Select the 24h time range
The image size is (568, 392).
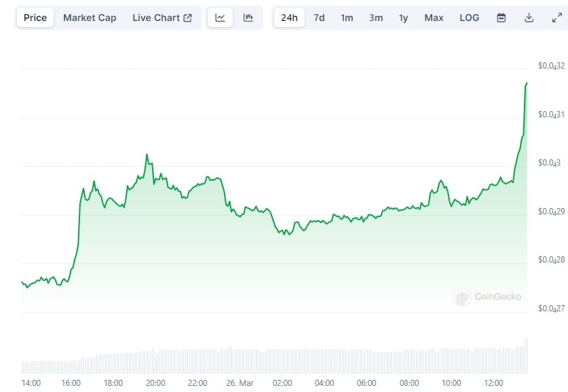pyautogui.click(x=289, y=18)
